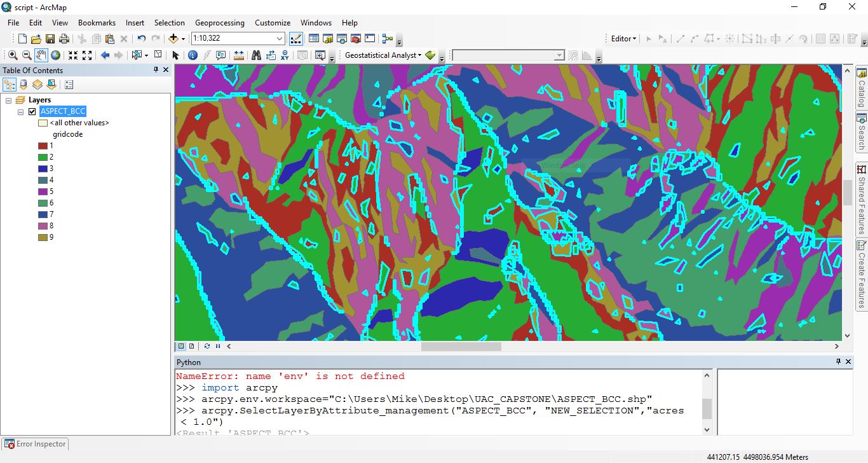Open the Catalog side tab
868x463 pixels.
[862, 88]
